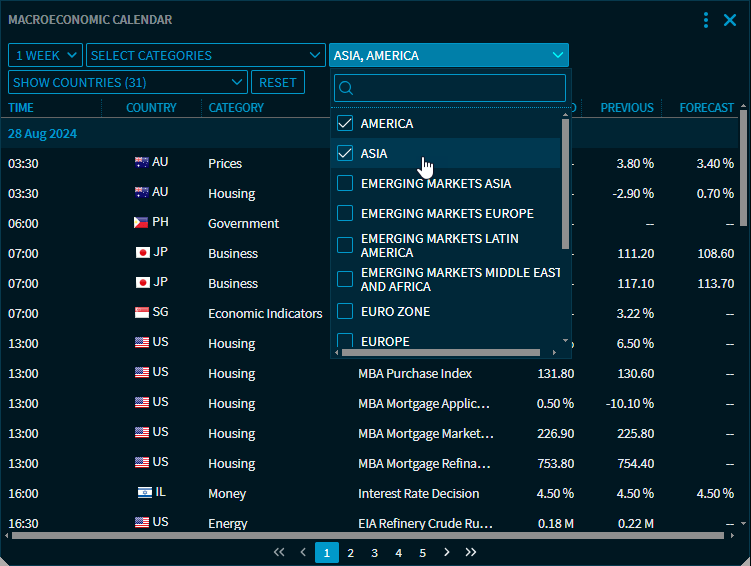Sort by the Country column header
The width and height of the screenshot is (751, 566).
[151, 108]
